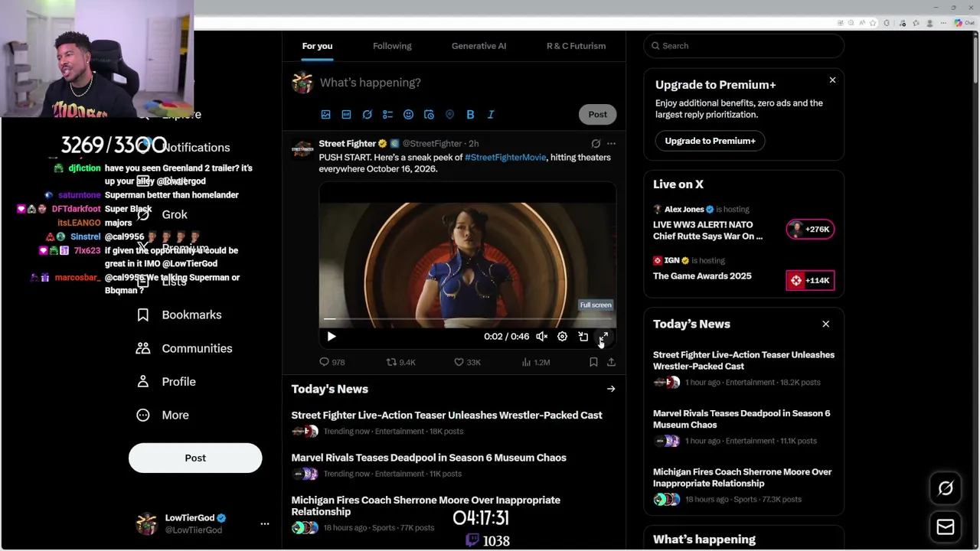Click Grok icon on Street Fighter post
Image resolution: width=980 pixels, height=551 pixels.
click(x=596, y=143)
